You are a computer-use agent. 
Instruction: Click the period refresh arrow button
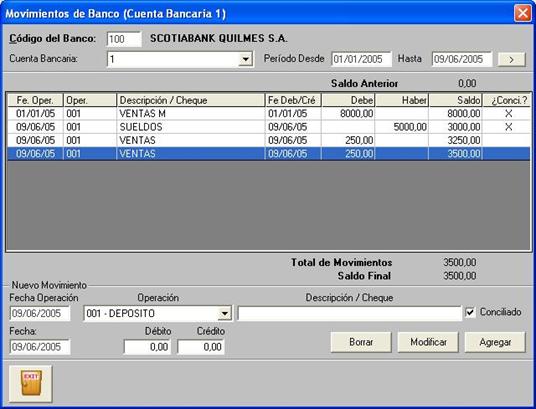[x=511, y=60]
